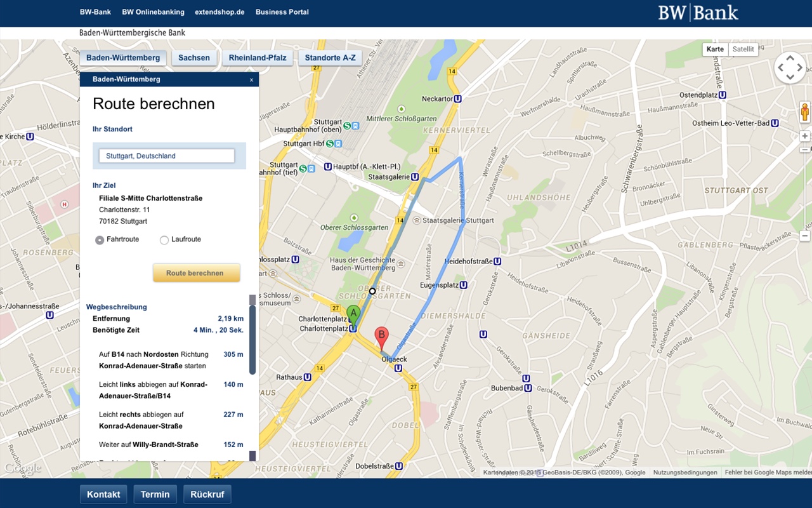This screenshot has width=812, height=508.
Task: Click the Staatsgalerie U-Bahn station icon
Action: tap(414, 177)
